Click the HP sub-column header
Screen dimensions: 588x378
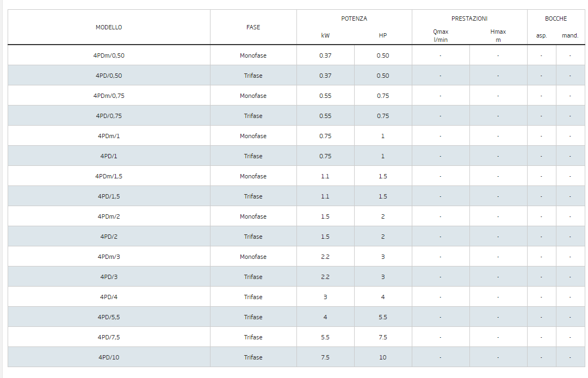click(x=383, y=36)
